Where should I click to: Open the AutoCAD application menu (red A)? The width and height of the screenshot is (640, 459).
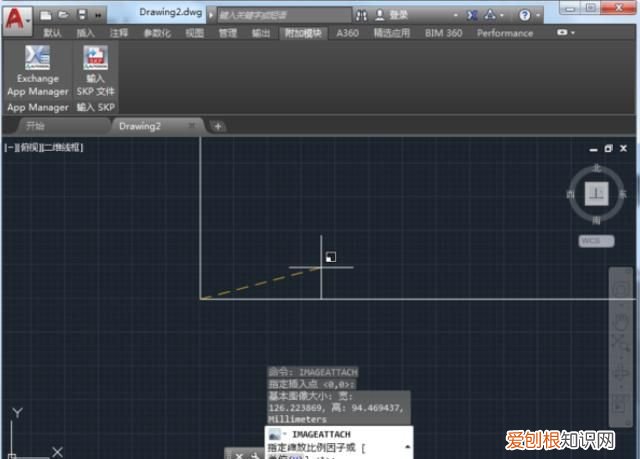pos(17,19)
